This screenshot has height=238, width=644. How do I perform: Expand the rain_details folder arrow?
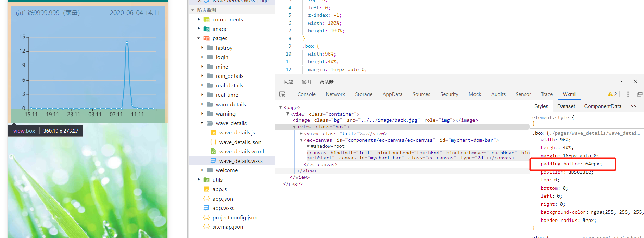(x=202, y=76)
